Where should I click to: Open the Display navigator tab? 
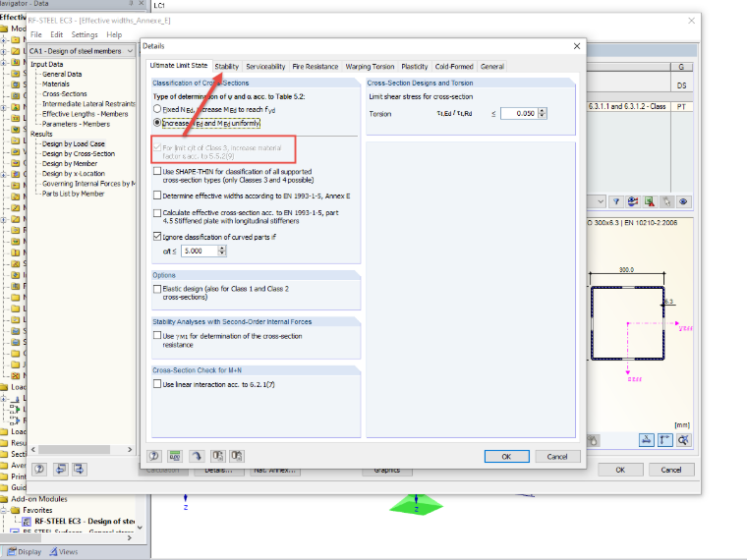coord(25,552)
